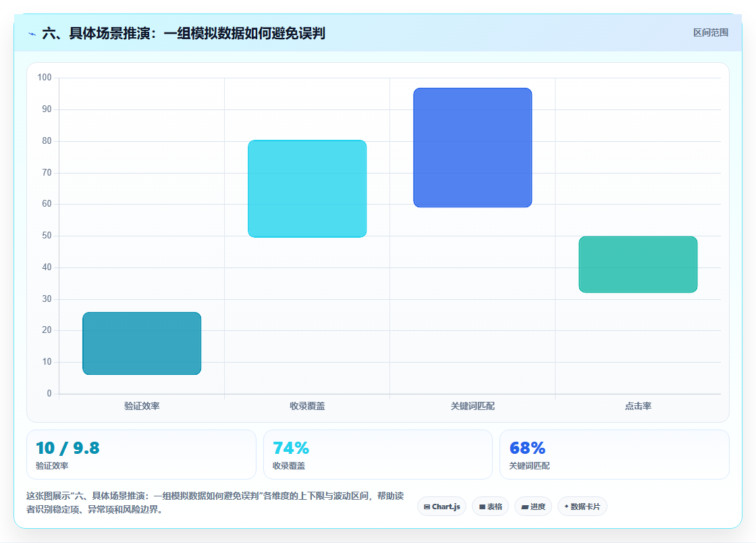Image resolution: width=756 pixels, height=543 pixels.
Task: Click the y-axis value 0
Action: click(49, 393)
